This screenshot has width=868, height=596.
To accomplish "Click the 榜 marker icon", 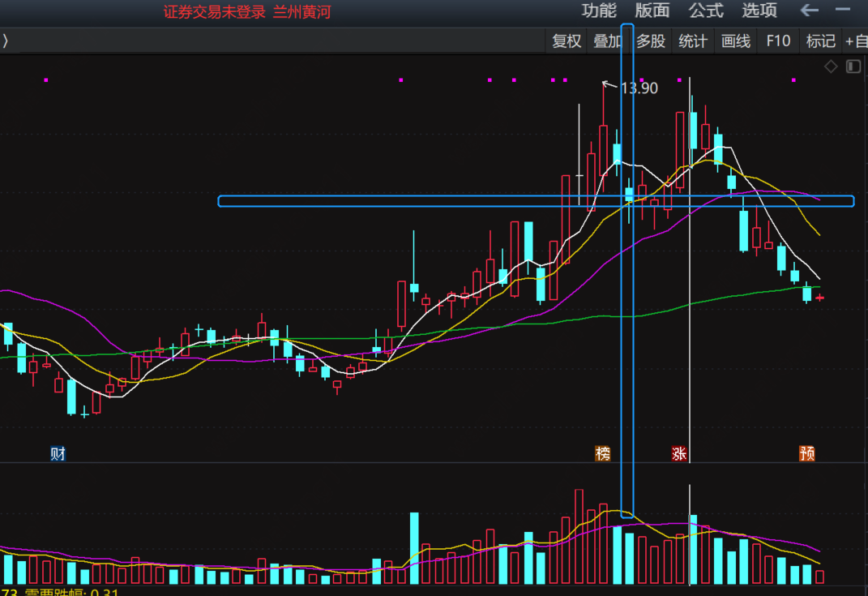I will coord(603,453).
